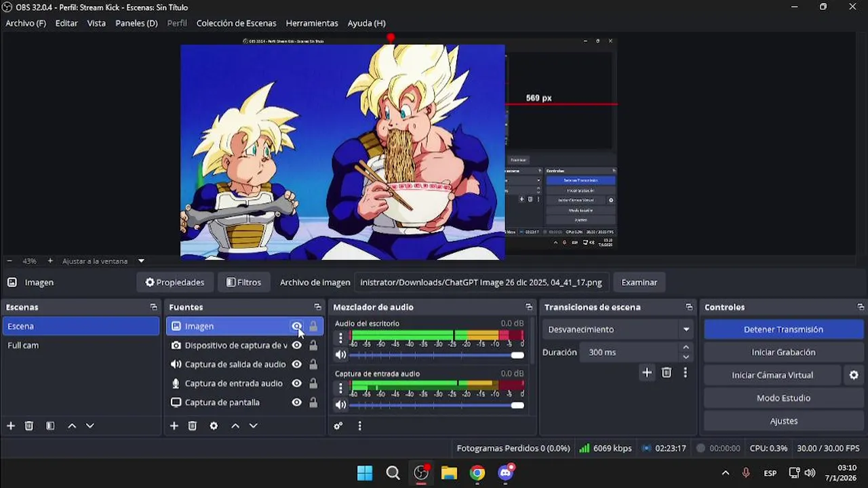Lock Dispositivo de captura de video source
Screen dimensions: 868x488
coord(313,345)
